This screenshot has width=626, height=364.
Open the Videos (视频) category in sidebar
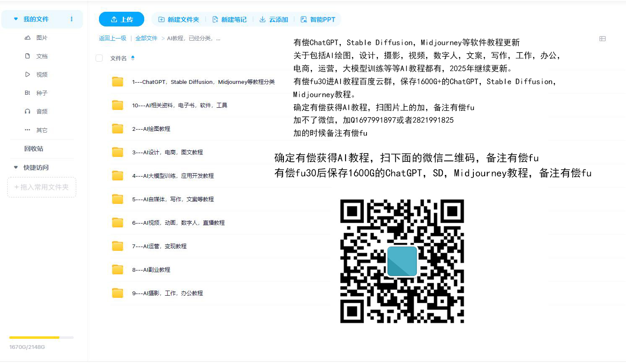(42, 75)
